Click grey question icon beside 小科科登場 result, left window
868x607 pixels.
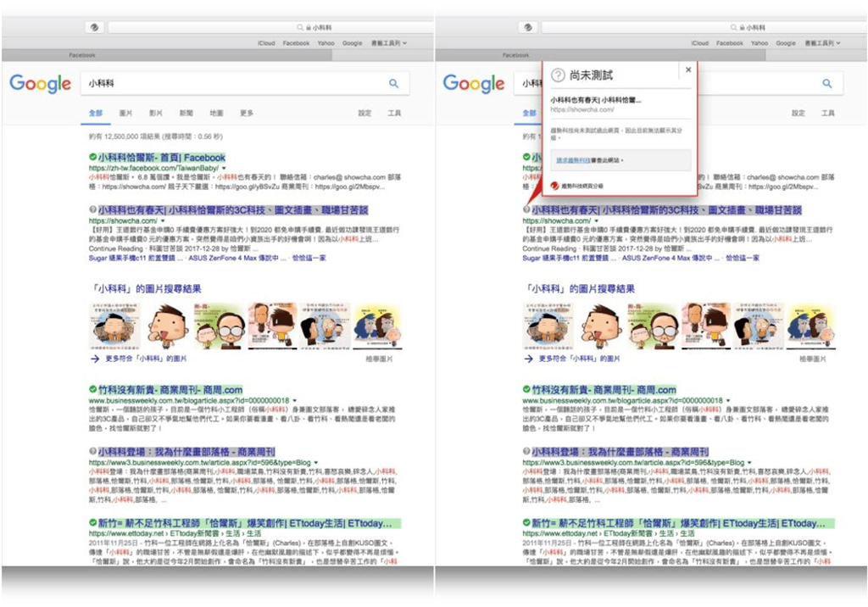tap(93, 451)
